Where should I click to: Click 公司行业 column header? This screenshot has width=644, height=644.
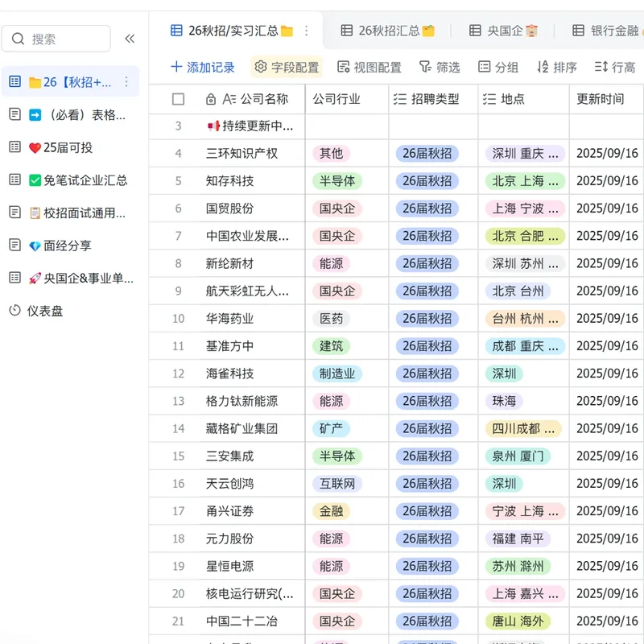click(x=347, y=99)
